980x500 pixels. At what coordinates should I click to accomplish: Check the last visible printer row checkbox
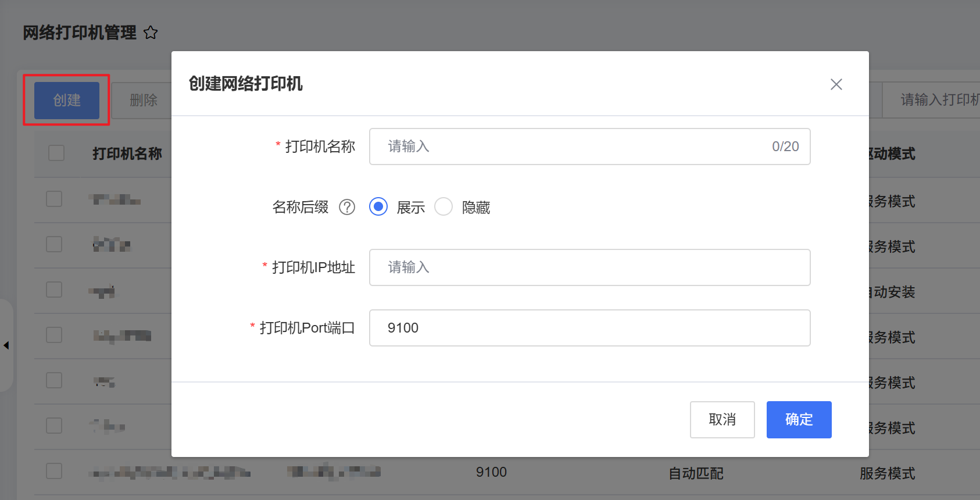tap(54, 471)
